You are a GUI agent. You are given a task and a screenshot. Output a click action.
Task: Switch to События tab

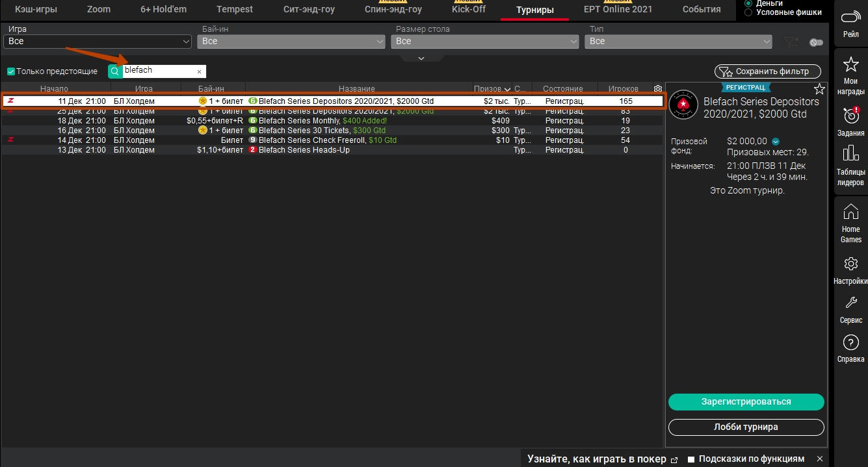coord(702,9)
